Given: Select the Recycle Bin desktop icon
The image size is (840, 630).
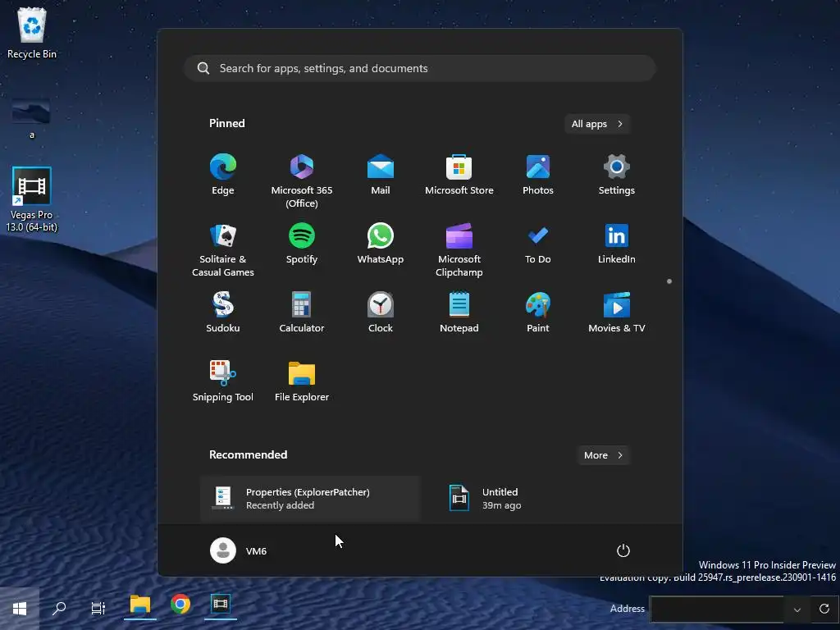Looking at the screenshot, I should click(x=32, y=33).
